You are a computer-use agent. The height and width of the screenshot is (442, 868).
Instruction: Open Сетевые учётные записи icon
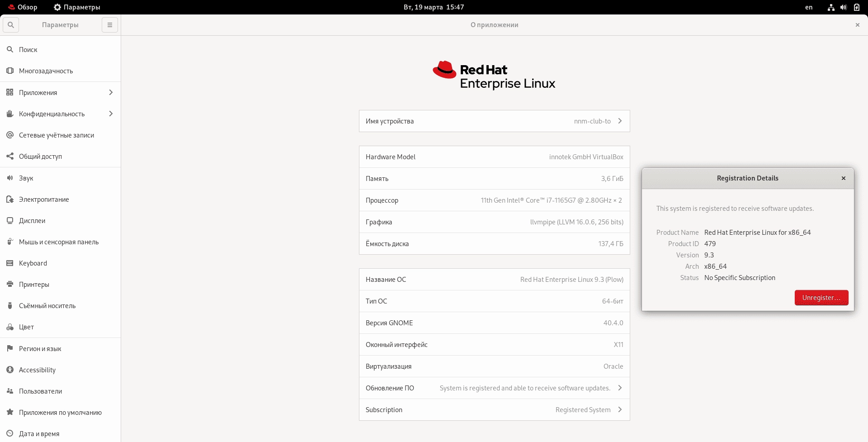coord(10,135)
